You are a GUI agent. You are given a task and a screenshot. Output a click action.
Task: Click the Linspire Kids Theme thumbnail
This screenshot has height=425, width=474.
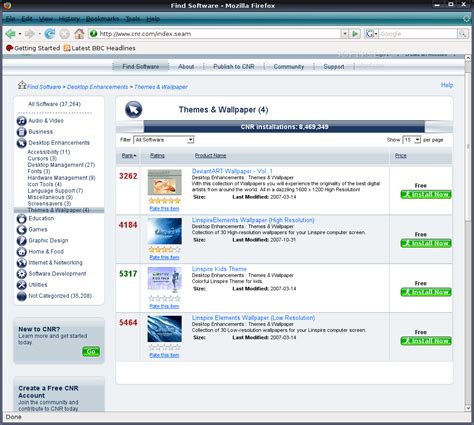[165, 279]
